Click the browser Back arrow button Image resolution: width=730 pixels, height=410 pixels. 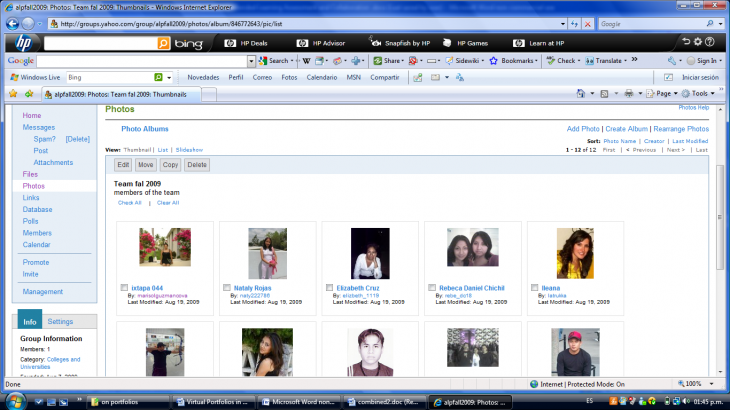point(13,24)
